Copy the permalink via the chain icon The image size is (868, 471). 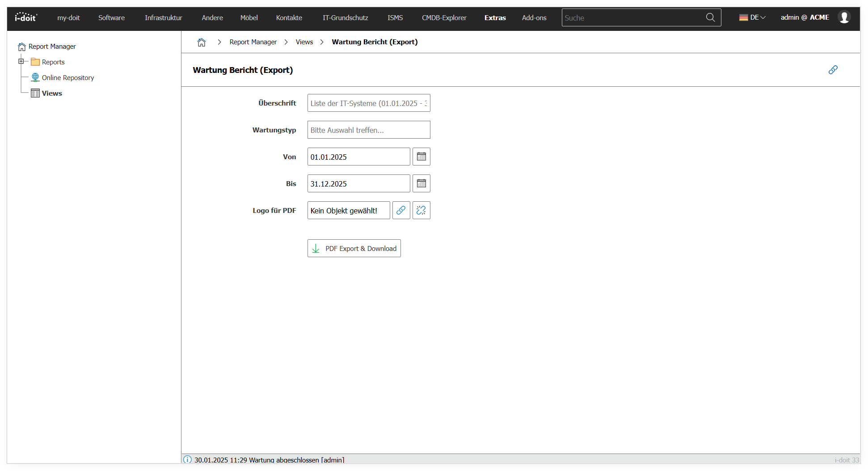pos(833,70)
